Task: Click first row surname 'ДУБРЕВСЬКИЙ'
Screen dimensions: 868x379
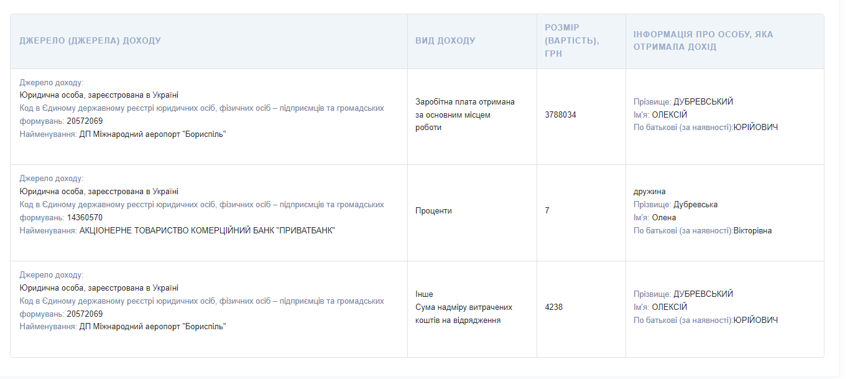Action: tap(703, 102)
